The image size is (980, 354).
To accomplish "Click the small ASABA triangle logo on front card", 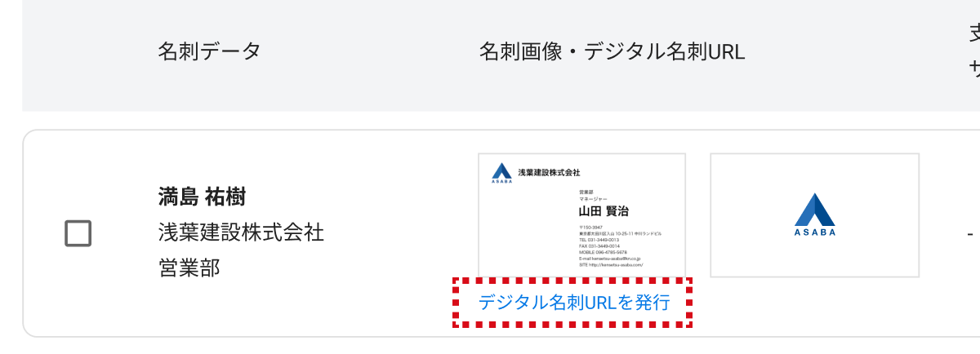I will tap(501, 173).
